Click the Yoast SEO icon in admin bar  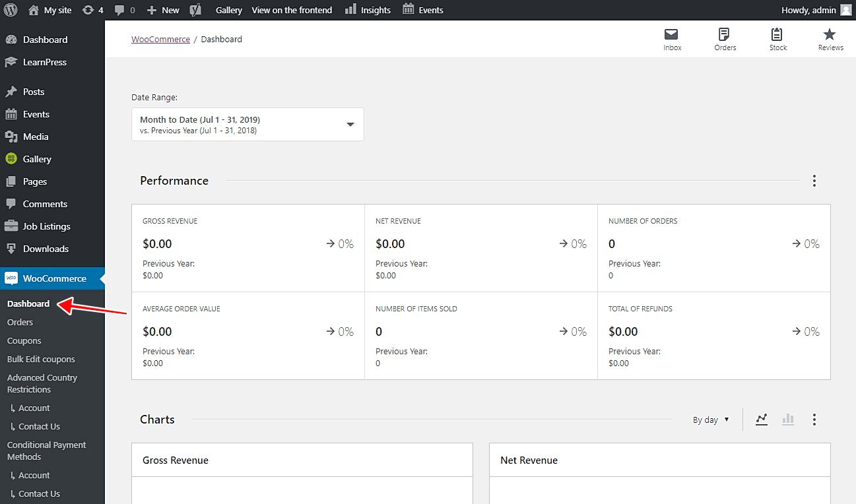click(195, 9)
